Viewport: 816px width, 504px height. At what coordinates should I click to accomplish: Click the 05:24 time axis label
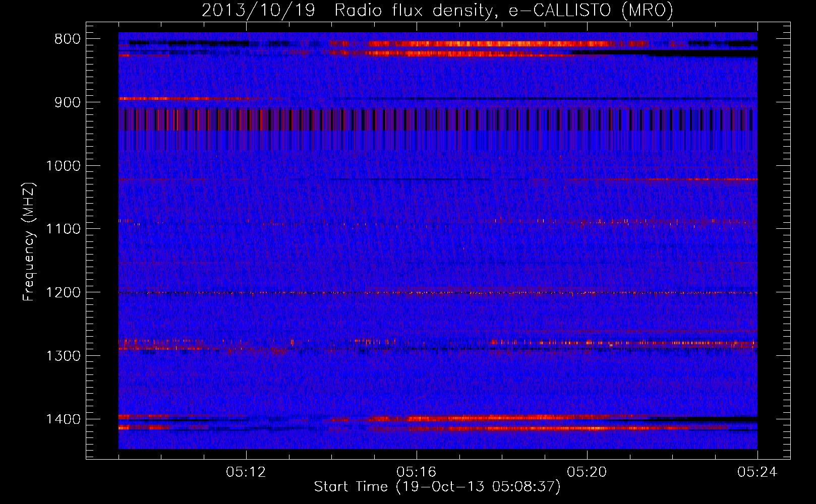tap(757, 472)
